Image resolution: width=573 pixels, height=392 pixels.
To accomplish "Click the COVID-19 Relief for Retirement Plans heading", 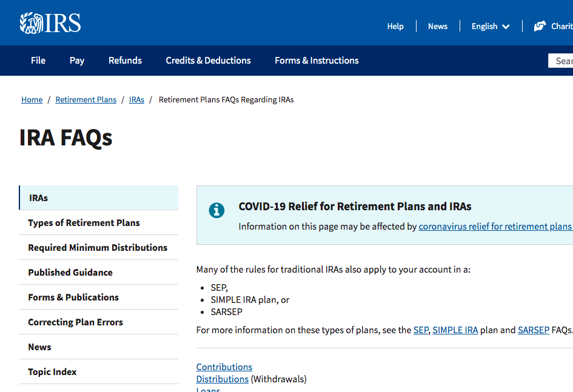I will point(355,207).
